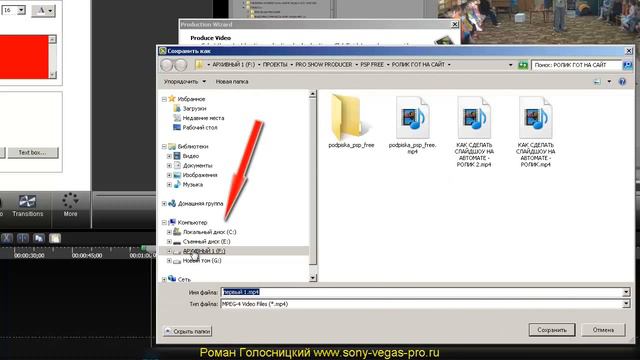The image size is (640, 360).
Task: Click the Отмена button
Action: coord(603,330)
